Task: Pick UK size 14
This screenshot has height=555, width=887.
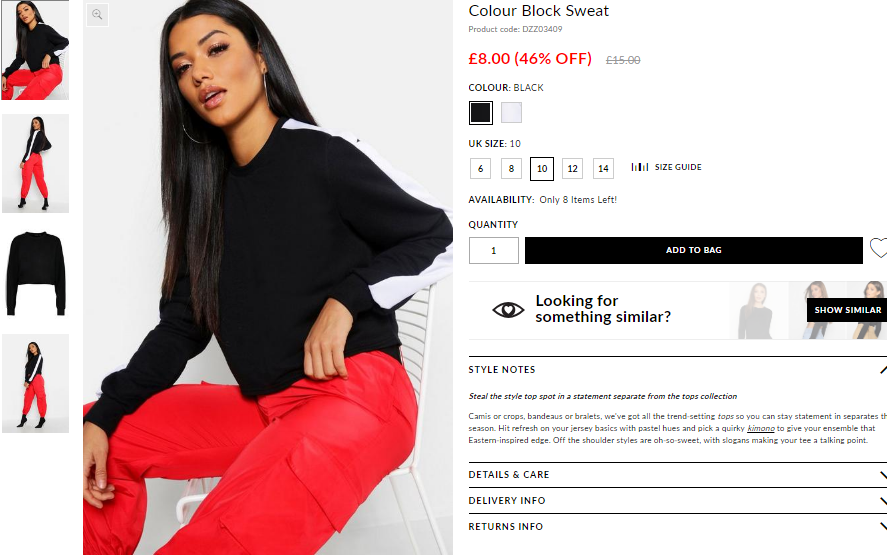Action: coord(603,169)
